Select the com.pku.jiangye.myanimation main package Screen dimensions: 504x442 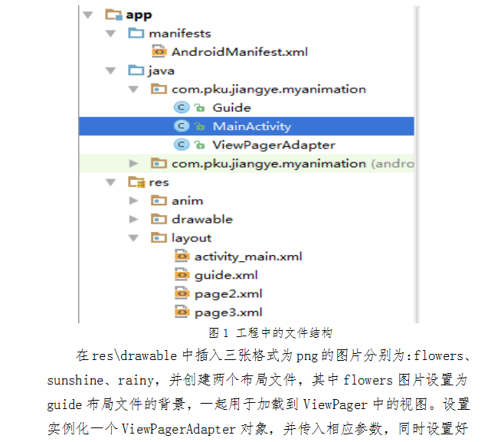(x=268, y=90)
